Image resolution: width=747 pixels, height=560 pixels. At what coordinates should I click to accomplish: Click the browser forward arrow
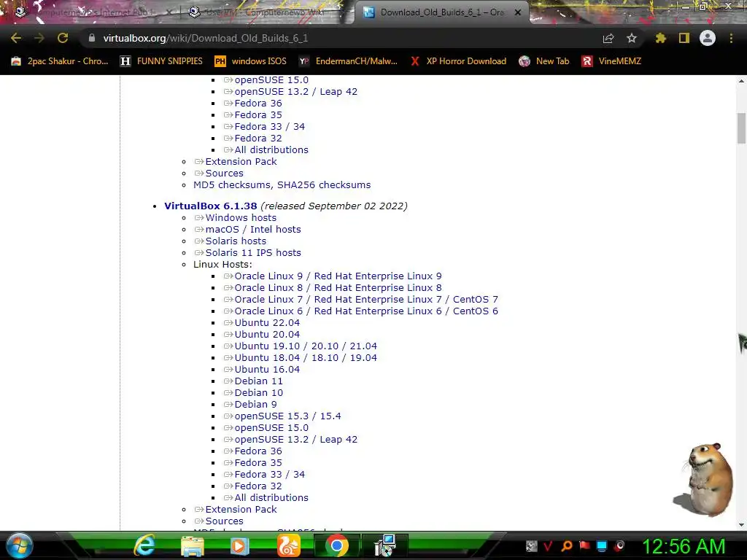(39, 38)
